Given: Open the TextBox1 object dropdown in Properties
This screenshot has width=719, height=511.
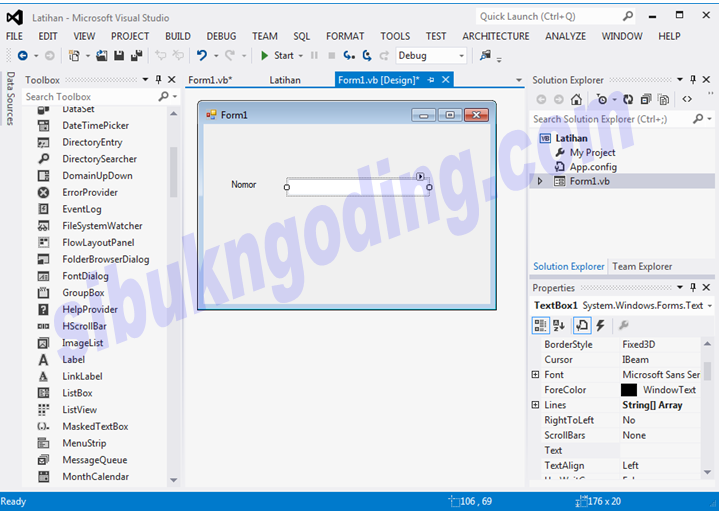Looking at the screenshot, I should point(709,305).
